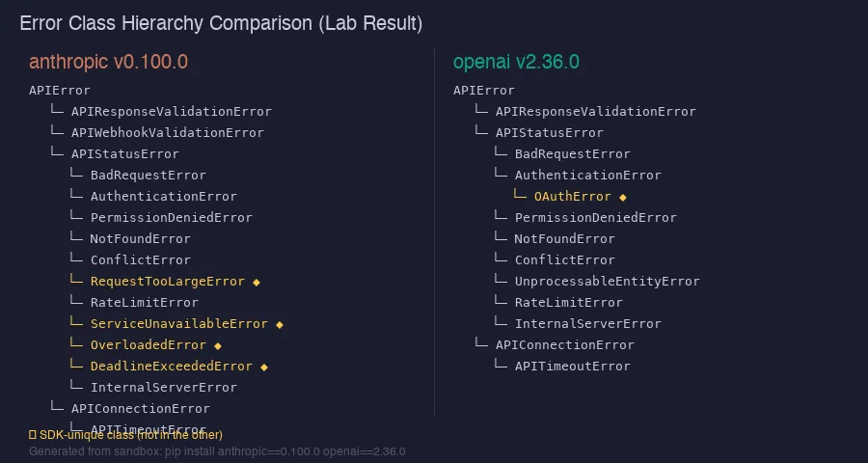Screen dimensions: 868x463
Task: Select InternalServerError in the openai tree
Action: 588,323
